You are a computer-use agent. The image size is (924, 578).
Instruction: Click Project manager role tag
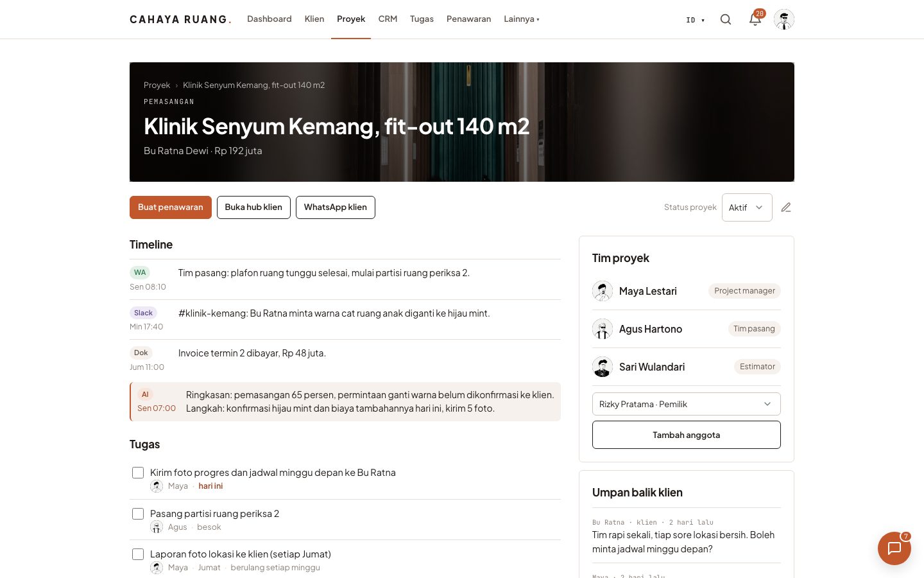click(744, 291)
